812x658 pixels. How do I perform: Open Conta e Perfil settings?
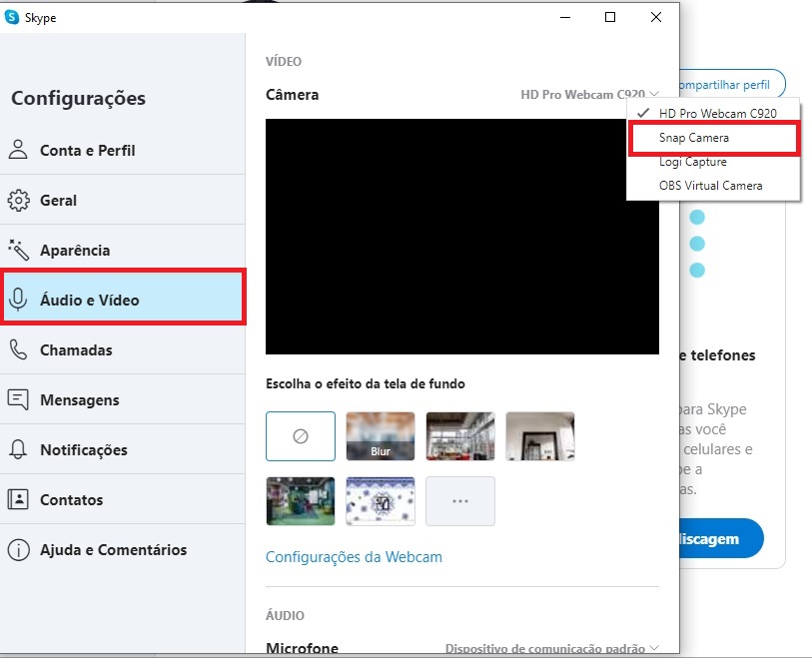[x=122, y=150]
